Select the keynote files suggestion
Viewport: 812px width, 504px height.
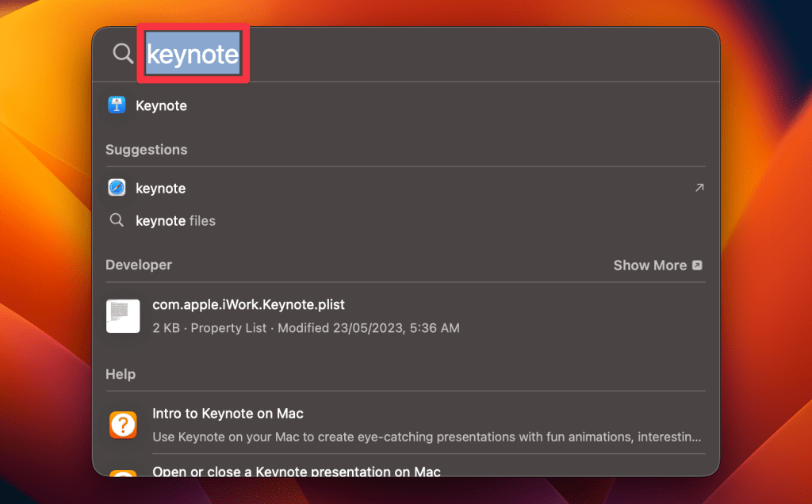click(175, 221)
